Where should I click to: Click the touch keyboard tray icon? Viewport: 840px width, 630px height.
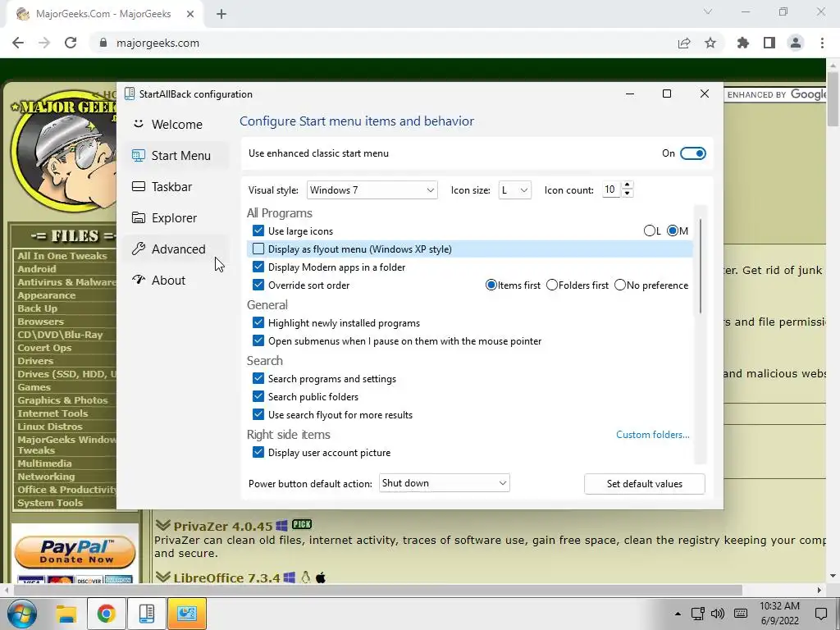click(x=741, y=614)
